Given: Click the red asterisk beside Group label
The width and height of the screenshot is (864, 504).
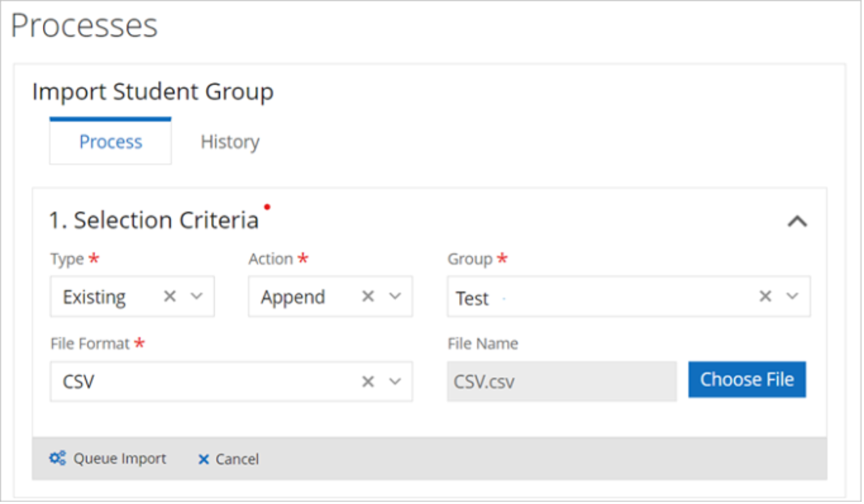Looking at the screenshot, I should pyautogui.click(x=502, y=259).
